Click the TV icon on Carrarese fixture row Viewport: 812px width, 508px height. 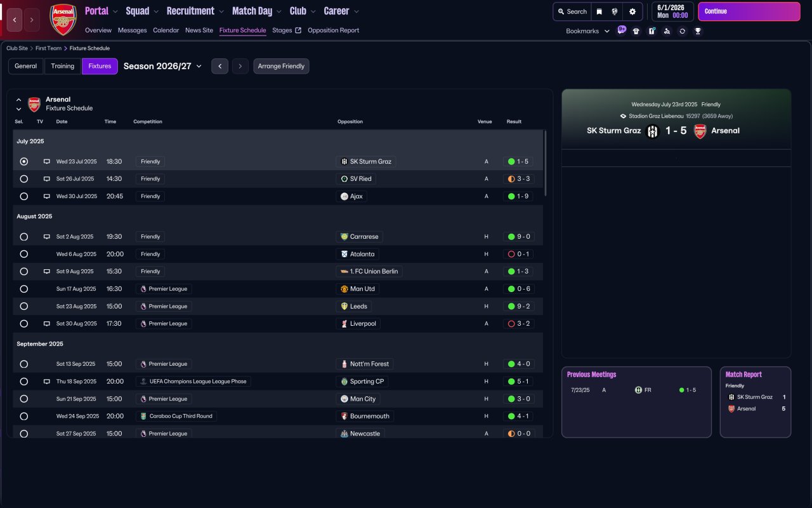coord(46,237)
